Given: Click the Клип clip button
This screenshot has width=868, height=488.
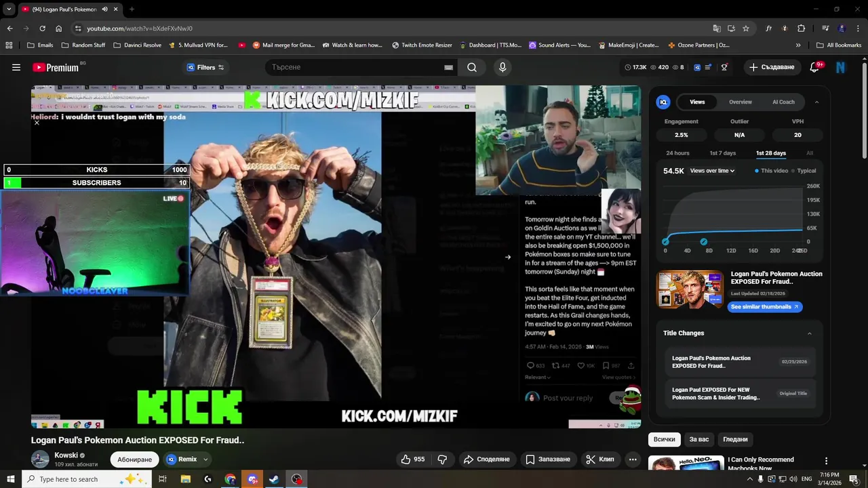Looking at the screenshot, I should click(x=600, y=459).
